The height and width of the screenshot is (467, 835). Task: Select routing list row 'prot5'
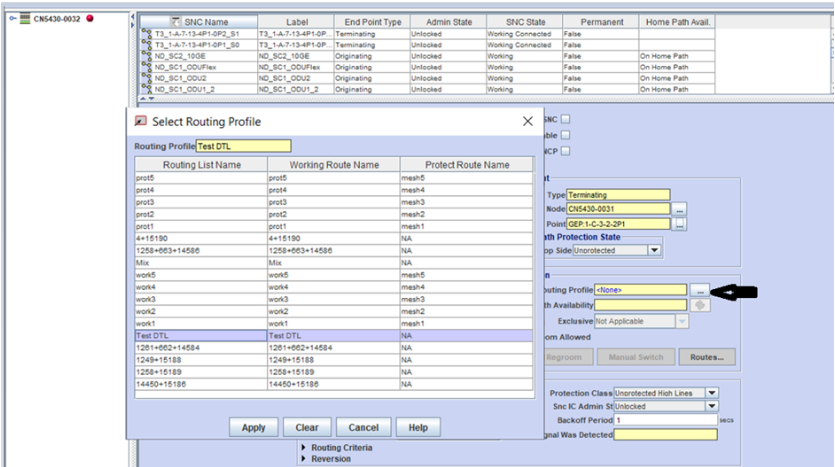(334, 178)
